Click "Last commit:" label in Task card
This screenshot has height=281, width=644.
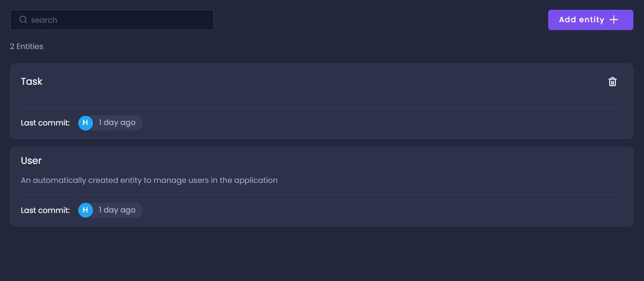pos(45,123)
